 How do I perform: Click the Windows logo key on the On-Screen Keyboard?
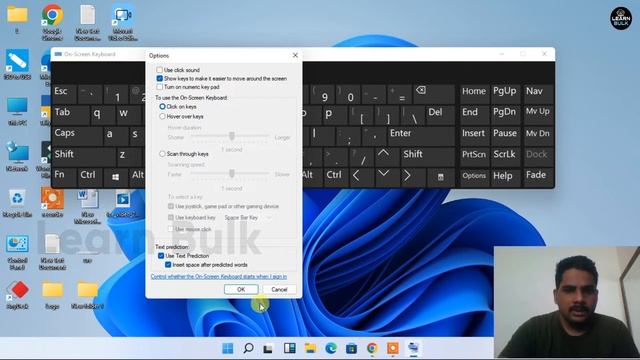point(116,177)
